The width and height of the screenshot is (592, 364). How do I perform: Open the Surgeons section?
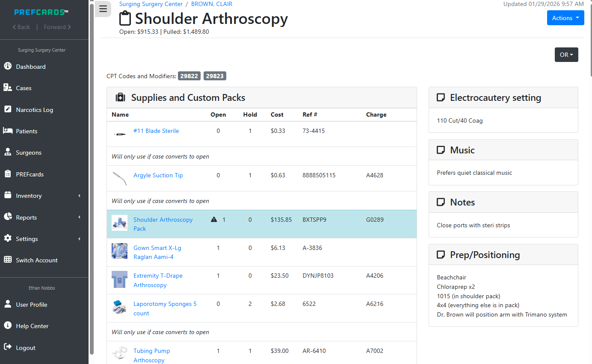pos(29,153)
